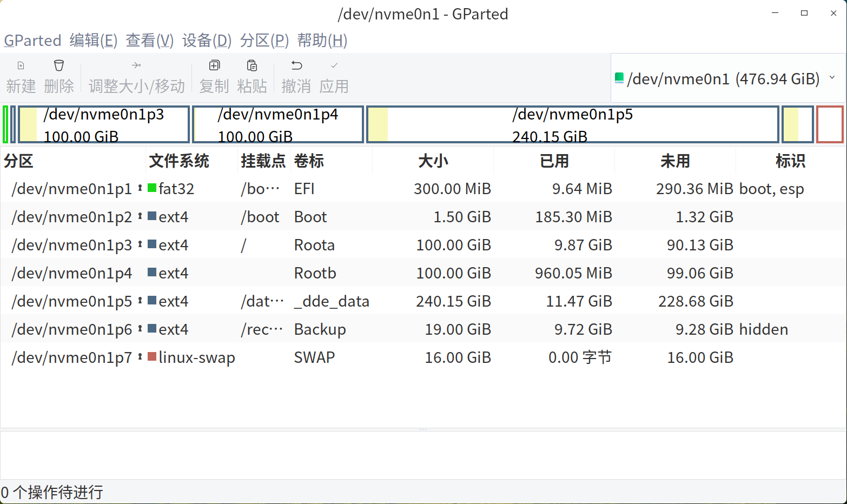Screen dimensions: 847x504
Task: Click the '300.00 MiB' size cell
Action: click(452, 189)
